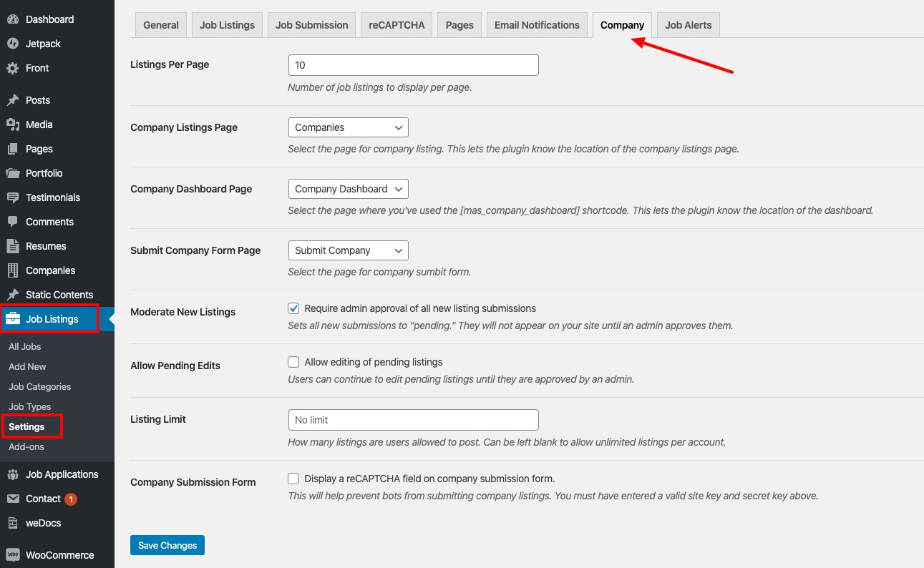
Task: Open the Posts menu item
Action: [57, 100]
